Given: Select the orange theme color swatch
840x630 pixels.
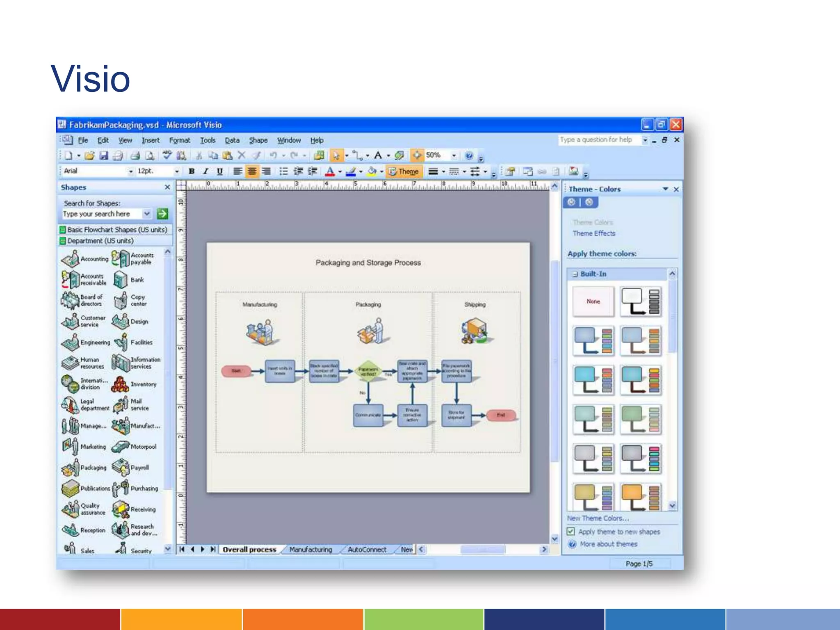Looking at the screenshot, I should click(641, 496).
